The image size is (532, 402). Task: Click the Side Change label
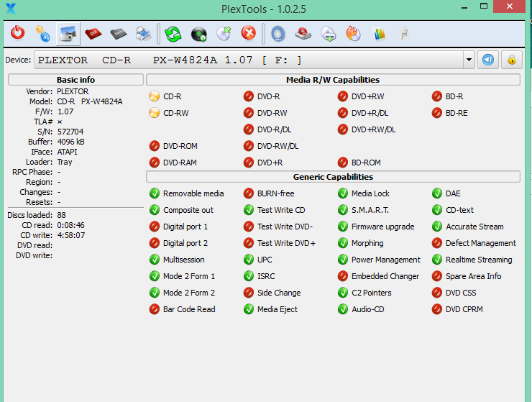(279, 293)
